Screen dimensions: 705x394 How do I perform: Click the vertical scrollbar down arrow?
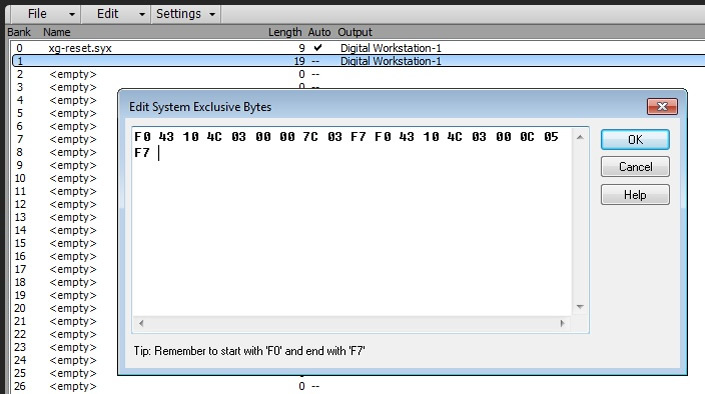click(x=580, y=307)
